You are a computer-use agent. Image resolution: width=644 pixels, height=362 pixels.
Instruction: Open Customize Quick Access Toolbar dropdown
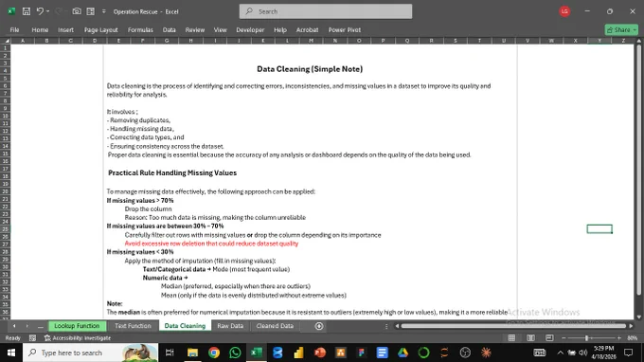coord(103,11)
